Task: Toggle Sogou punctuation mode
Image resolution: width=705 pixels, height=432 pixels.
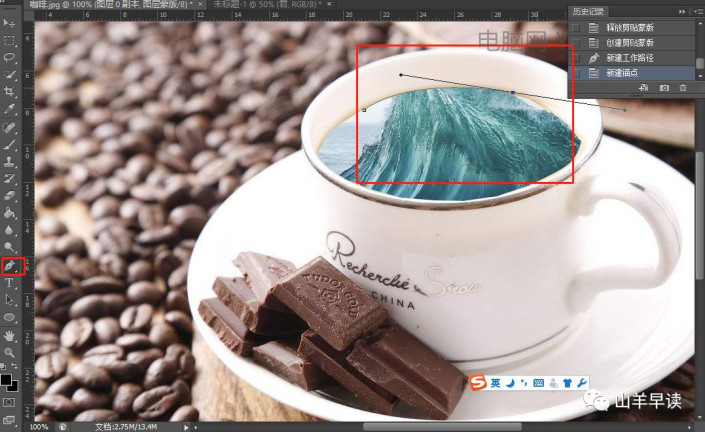Action: point(524,383)
